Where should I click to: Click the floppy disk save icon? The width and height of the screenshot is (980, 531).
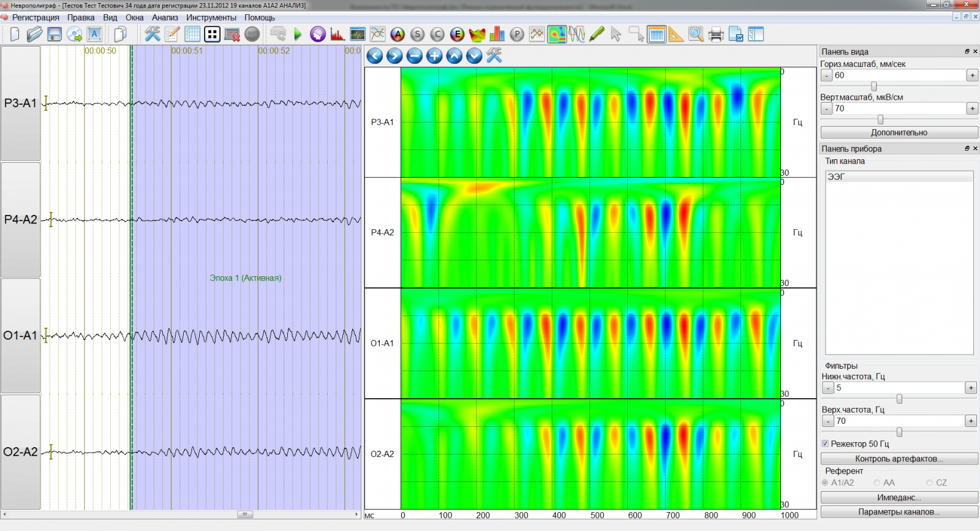tap(55, 34)
